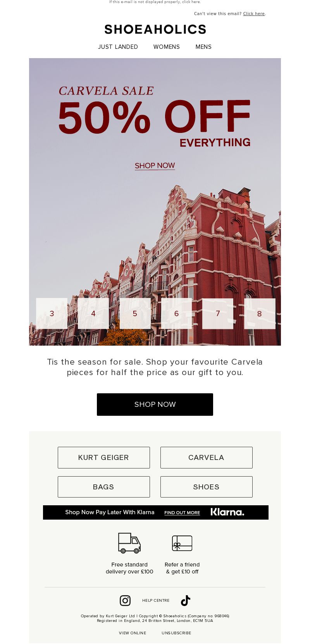Open the TikTok icon link
Screen dimensions: 310x644
pos(186,601)
